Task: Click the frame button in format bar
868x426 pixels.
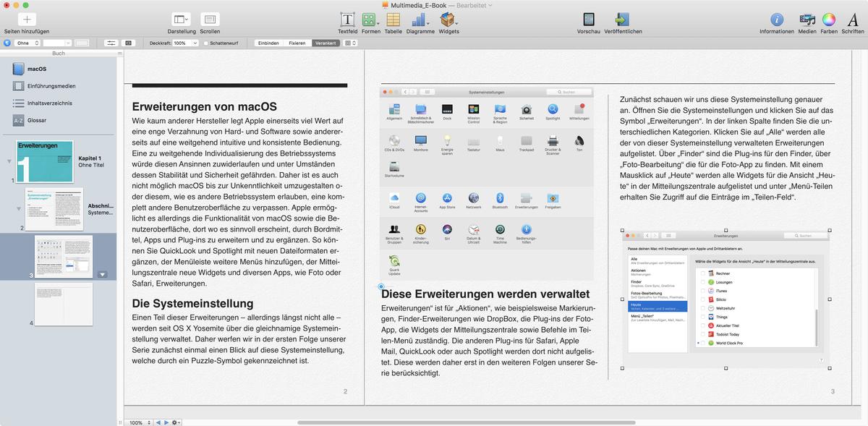Action: [129, 43]
